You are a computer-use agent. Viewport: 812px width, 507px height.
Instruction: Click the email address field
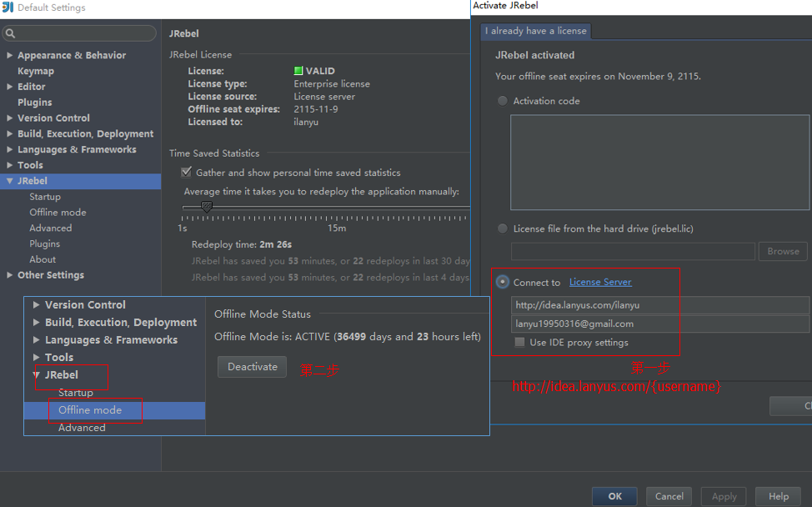(x=659, y=324)
